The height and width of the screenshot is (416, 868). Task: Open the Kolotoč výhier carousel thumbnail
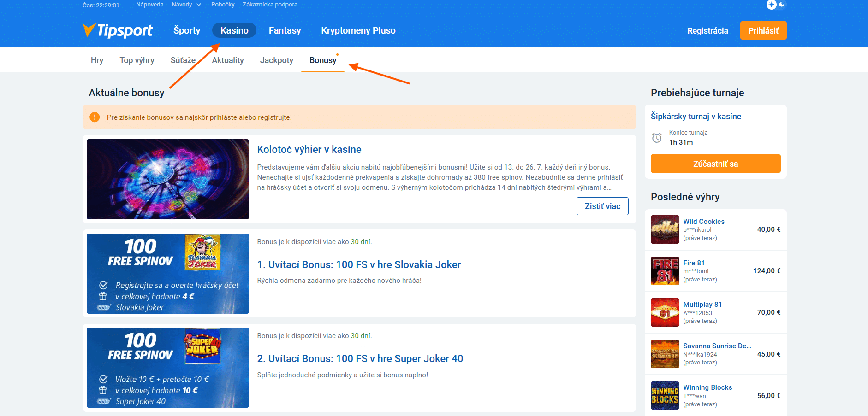(168, 179)
